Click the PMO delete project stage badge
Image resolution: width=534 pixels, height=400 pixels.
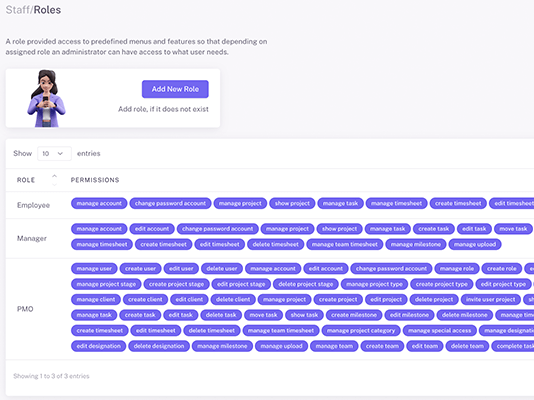pos(305,284)
